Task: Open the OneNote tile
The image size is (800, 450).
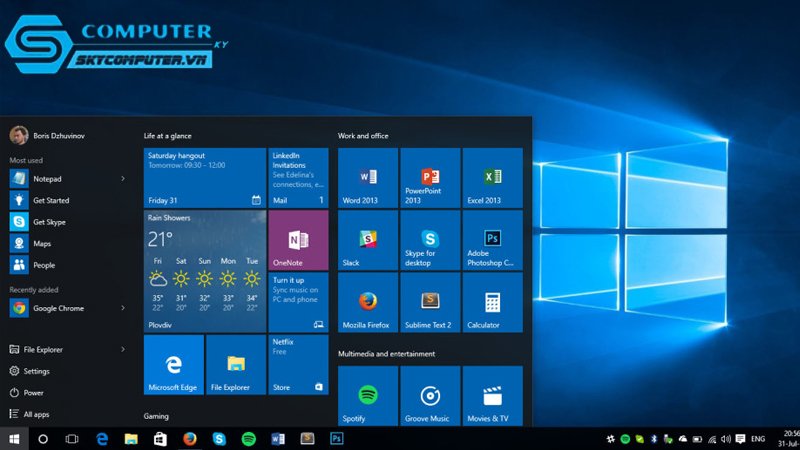Action: 298,240
